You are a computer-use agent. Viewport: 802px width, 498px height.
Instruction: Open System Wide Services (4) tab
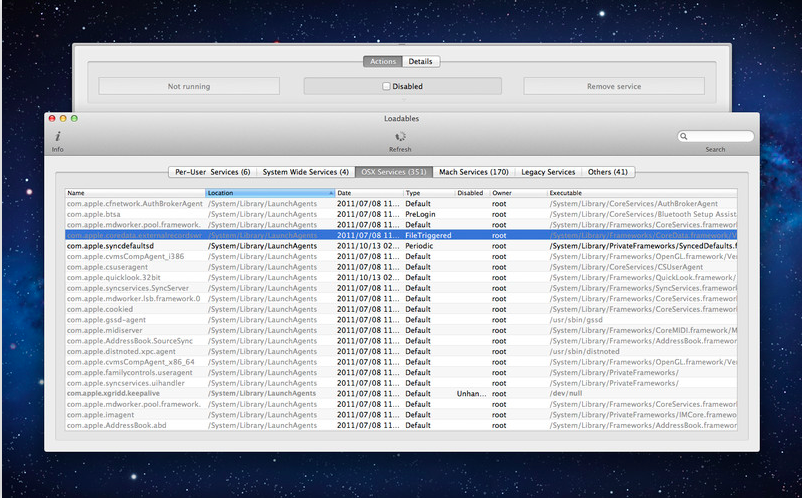point(305,172)
